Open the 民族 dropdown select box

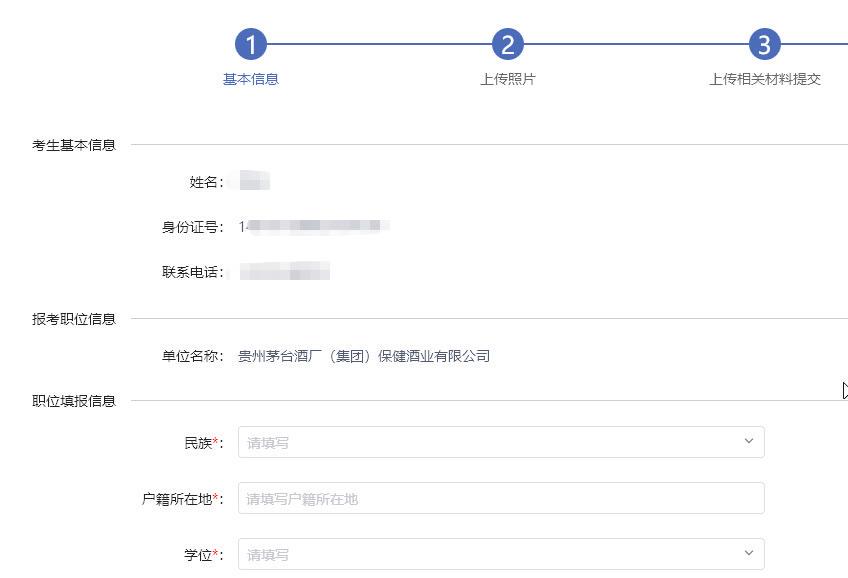click(500, 442)
